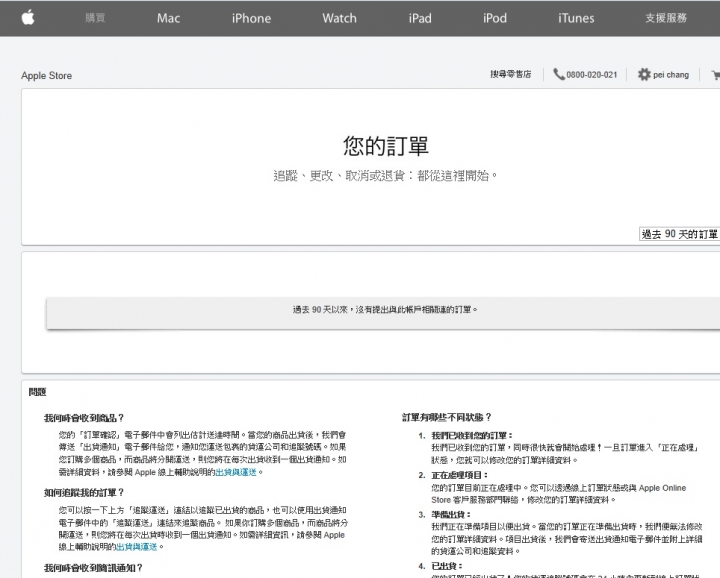This screenshot has width=720, height=578.
Task: Open the 購買 menu item
Action: coord(95,18)
